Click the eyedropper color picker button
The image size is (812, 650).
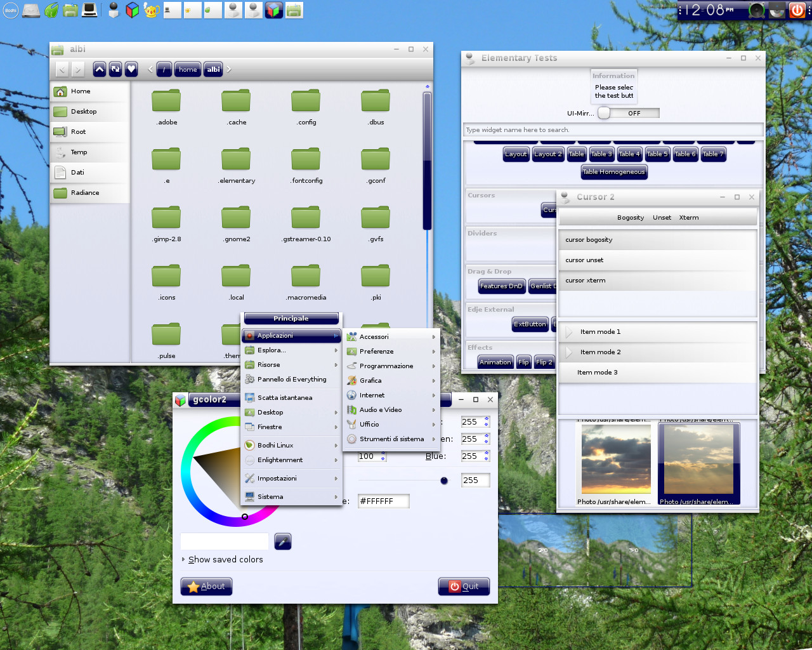point(283,541)
